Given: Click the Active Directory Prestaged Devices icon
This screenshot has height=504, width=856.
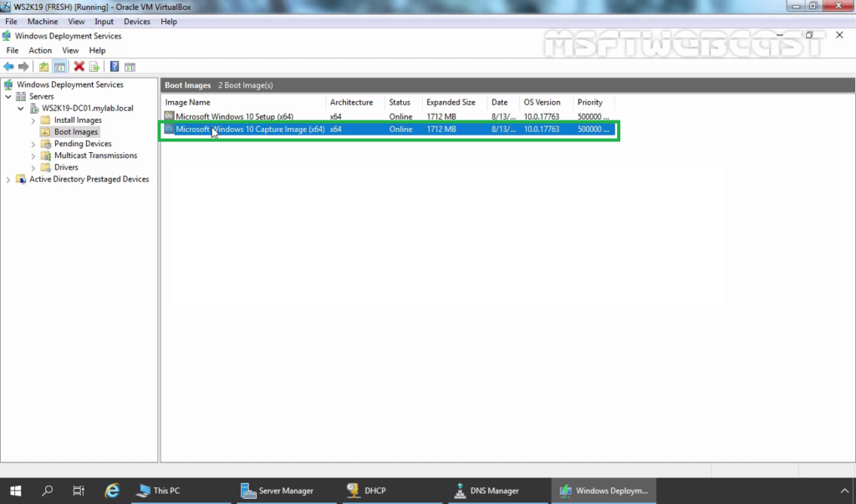Looking at the screenshot, I should pos(21,179).
